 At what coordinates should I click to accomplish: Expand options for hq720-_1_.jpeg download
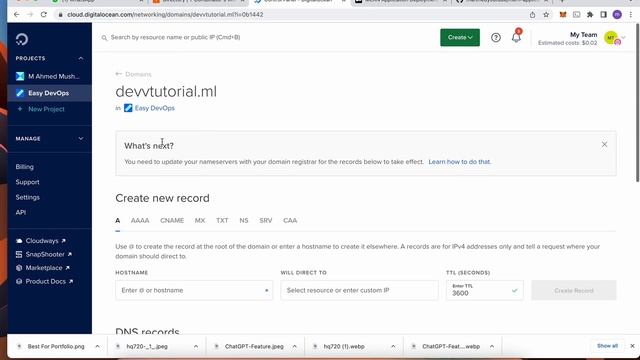[196, 346]
